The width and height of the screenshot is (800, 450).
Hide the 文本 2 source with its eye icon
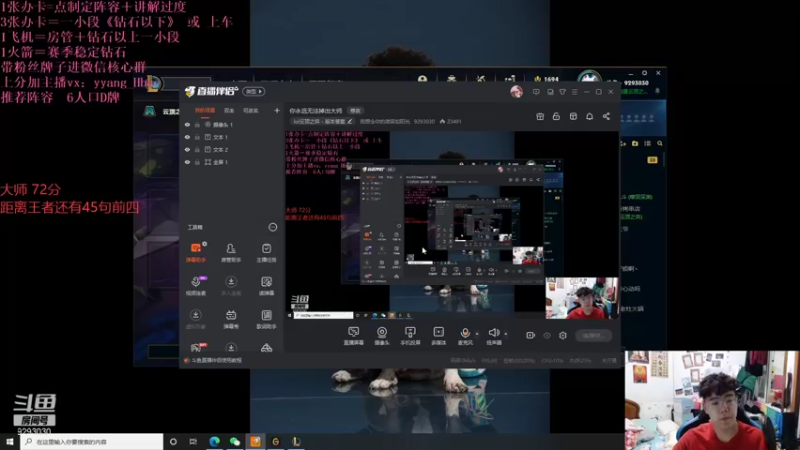187,149
